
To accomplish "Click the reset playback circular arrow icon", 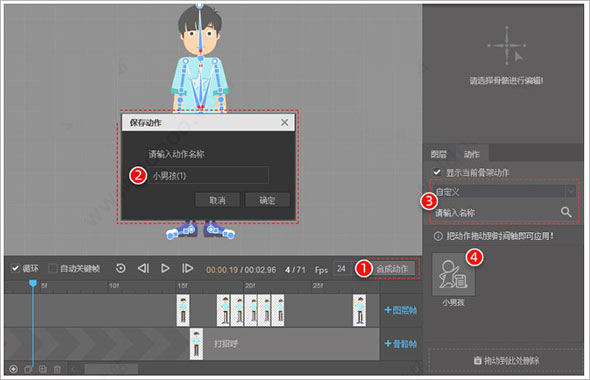I will [120, 268].
